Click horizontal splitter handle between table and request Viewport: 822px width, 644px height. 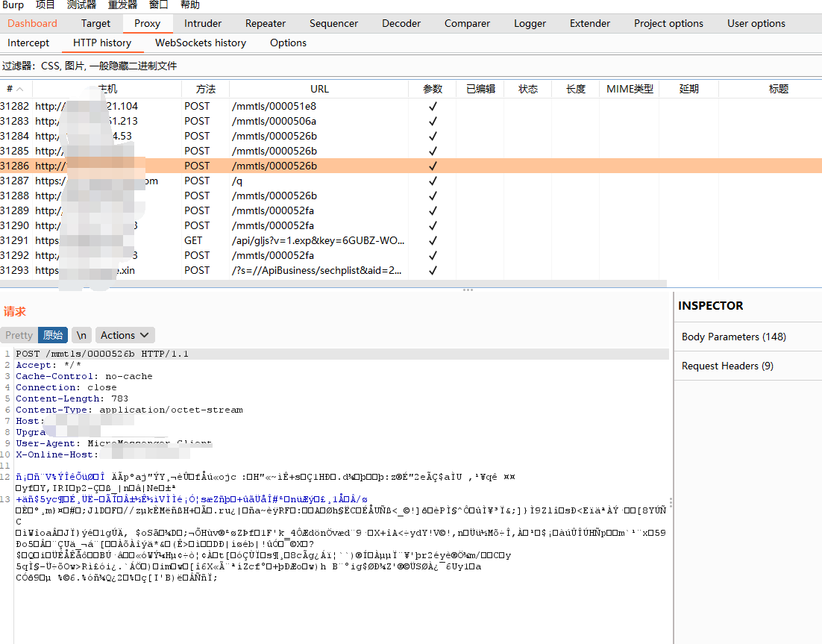[x=468, y=290]
